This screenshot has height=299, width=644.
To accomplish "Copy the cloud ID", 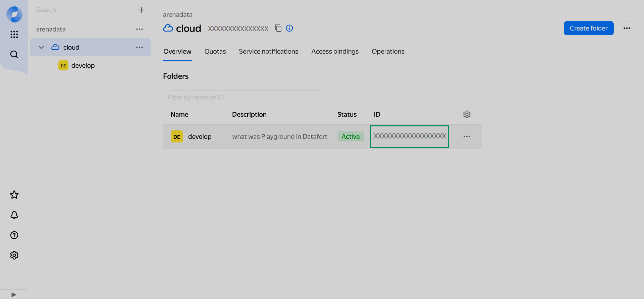I will tap(278, 28).
